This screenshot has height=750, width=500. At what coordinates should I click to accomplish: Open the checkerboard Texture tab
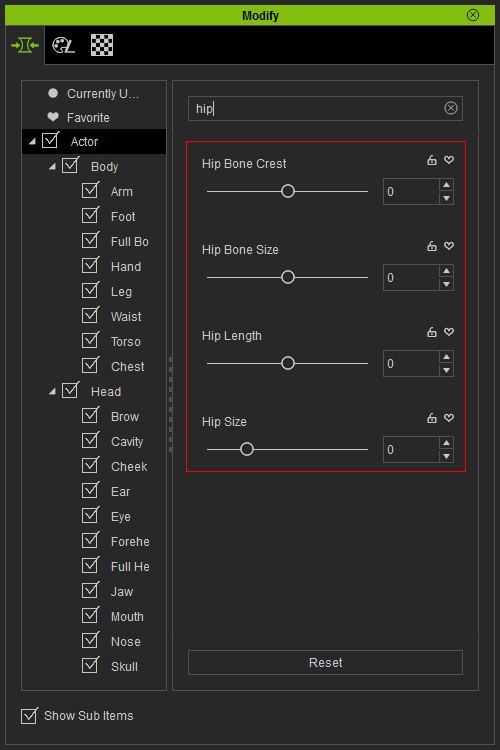tap(102, 45)
